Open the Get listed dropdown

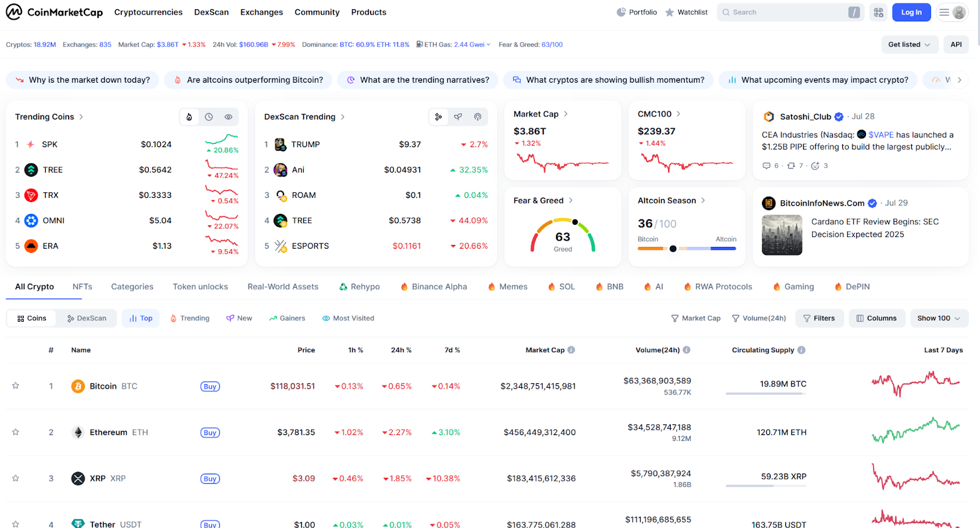point(909,45)
